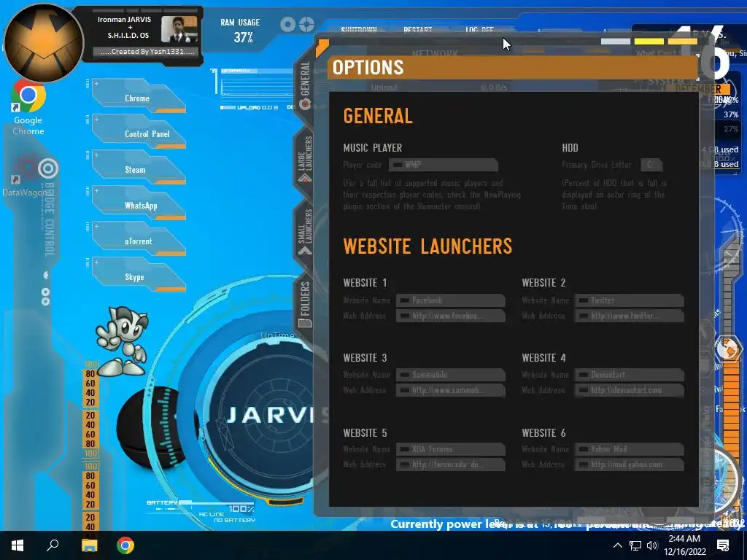This screenshot has width=747, height=560.
Task: Click the "Ironman JARVIS" title text
Action: 124,20
